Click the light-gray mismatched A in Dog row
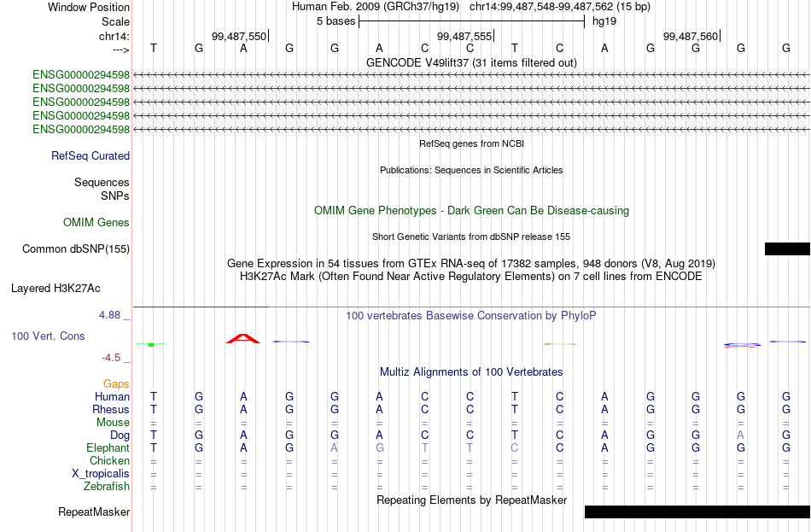The image size is (811, 532). [741, 436]
